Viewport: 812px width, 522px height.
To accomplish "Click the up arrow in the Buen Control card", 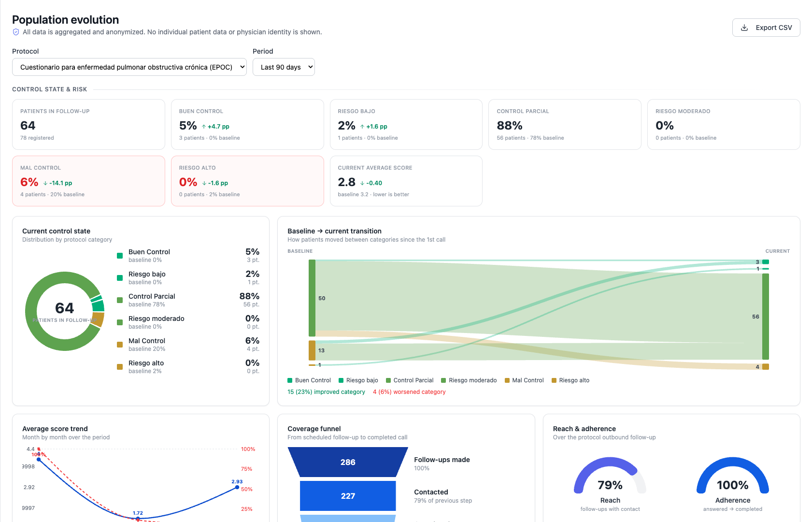I will 204,127.
